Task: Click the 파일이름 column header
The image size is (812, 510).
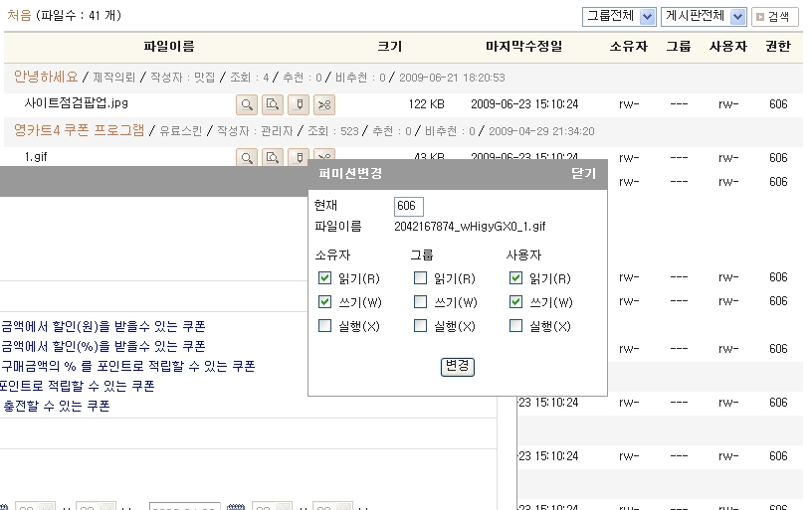Action: point(169,46)
